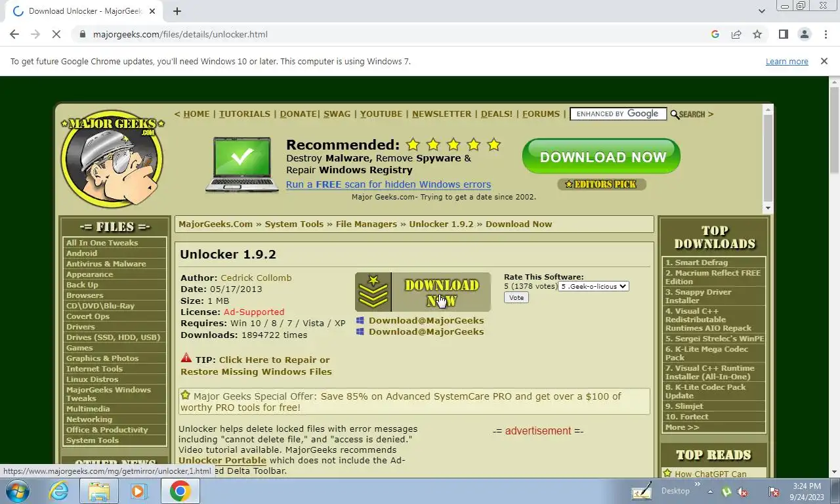
Task: Bookmark this page with the star icon
Action: click(757, 34)
